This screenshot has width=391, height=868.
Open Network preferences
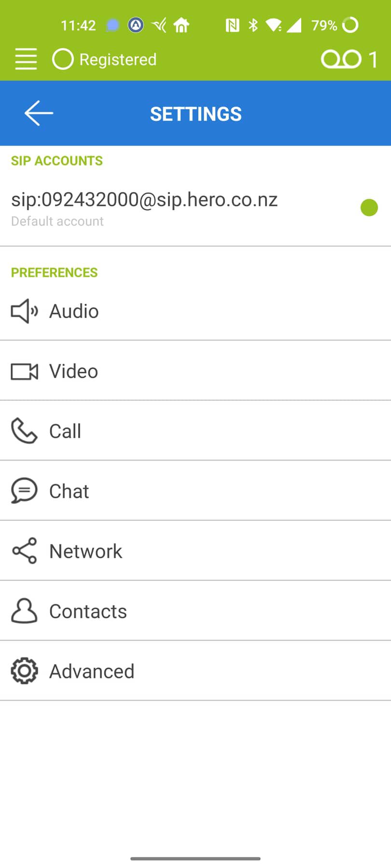click(195, 551)
